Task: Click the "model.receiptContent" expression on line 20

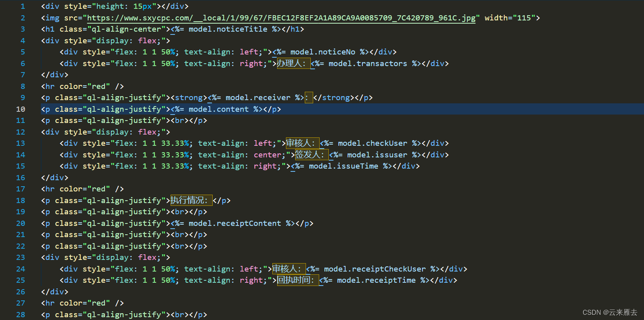Action: [x=235, y=223]
